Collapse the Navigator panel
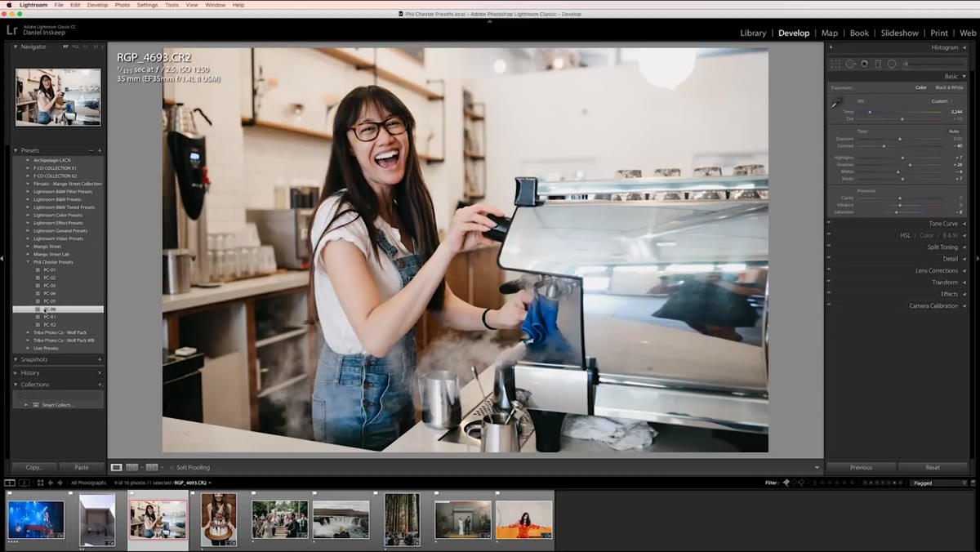980x552 pixels. [x=16, y=47]
